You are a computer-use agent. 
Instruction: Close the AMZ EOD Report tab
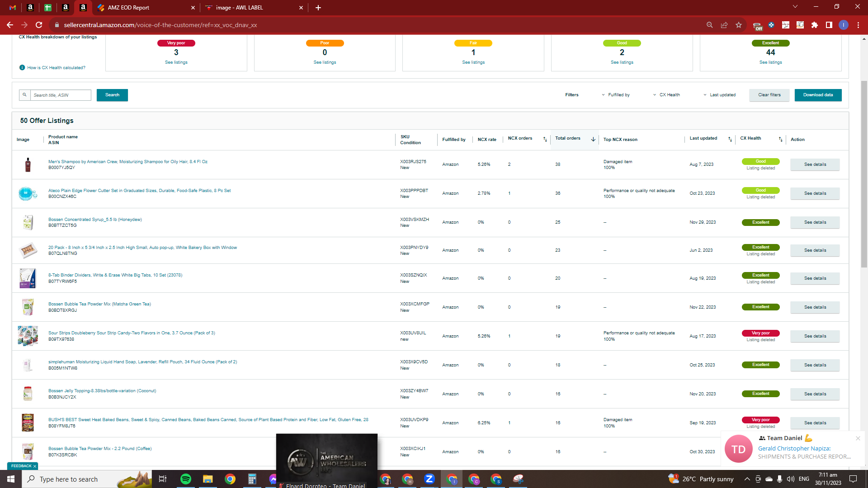(193, 8)
